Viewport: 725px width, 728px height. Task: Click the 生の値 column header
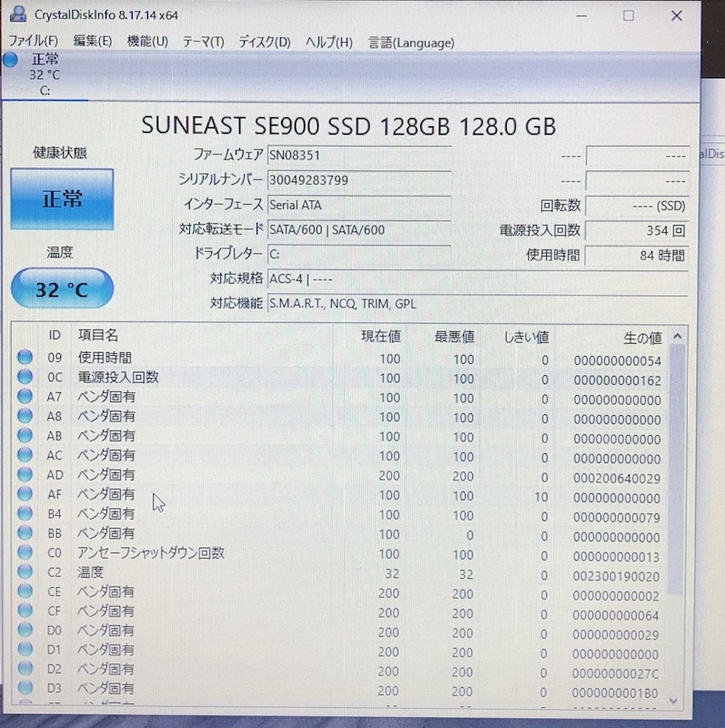click(642, 338)
